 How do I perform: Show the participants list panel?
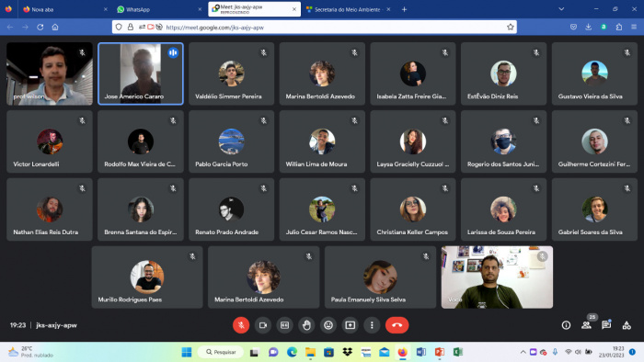[586, 325]
